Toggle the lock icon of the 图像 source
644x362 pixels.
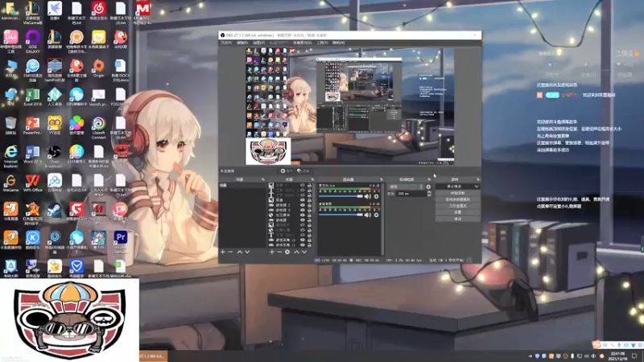coord(309,200)
